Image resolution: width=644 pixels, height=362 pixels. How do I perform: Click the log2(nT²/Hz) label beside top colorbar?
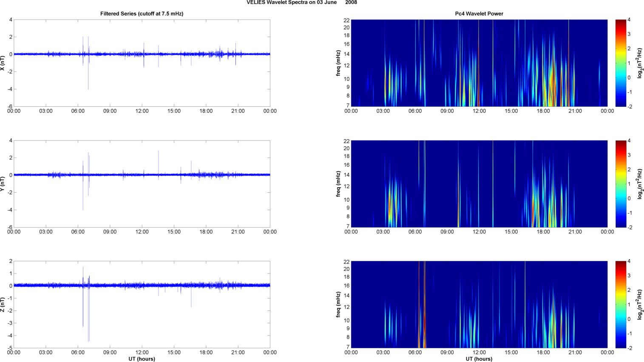[x=639, y=63]
